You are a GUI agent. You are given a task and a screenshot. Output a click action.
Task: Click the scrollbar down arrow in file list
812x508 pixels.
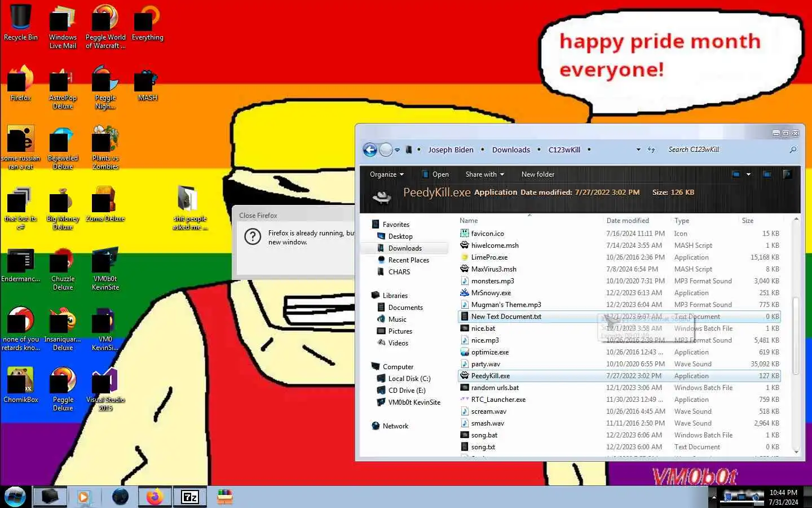click(x=796, y=452)
